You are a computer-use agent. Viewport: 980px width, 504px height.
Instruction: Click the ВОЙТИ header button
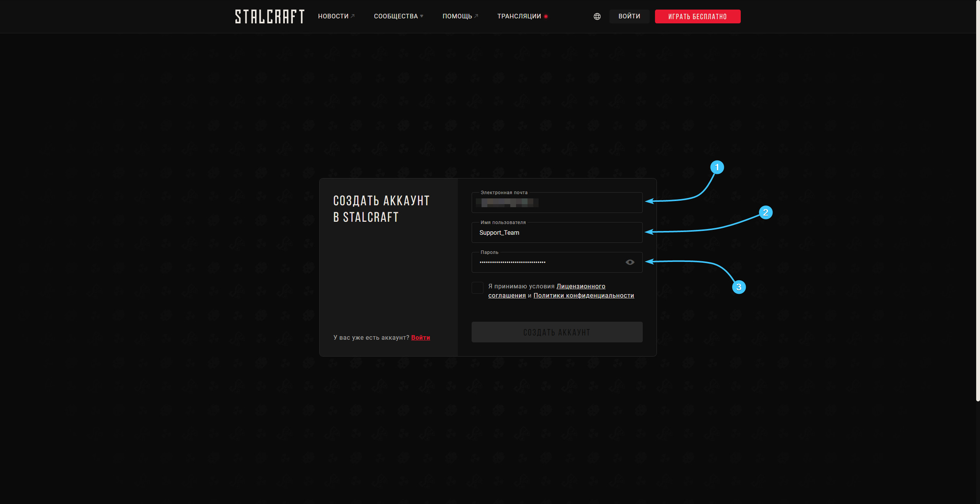click(x=629, y=16)
